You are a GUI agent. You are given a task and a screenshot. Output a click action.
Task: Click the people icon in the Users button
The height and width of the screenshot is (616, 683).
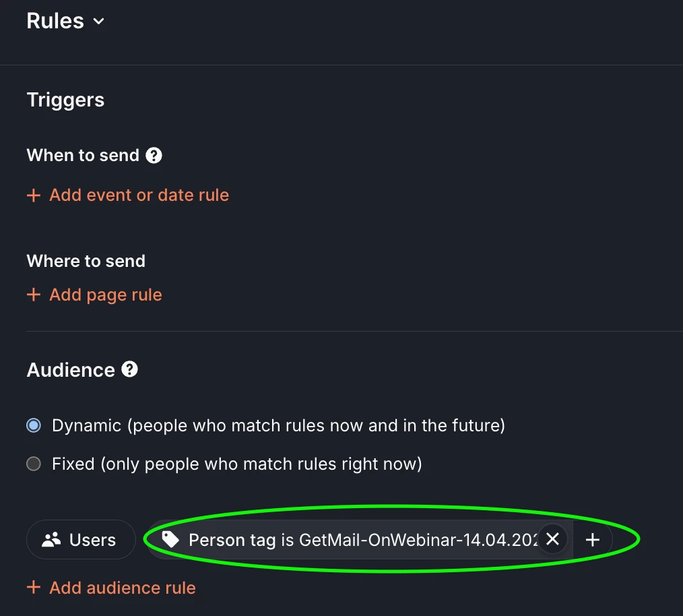[x=51, y=540]
